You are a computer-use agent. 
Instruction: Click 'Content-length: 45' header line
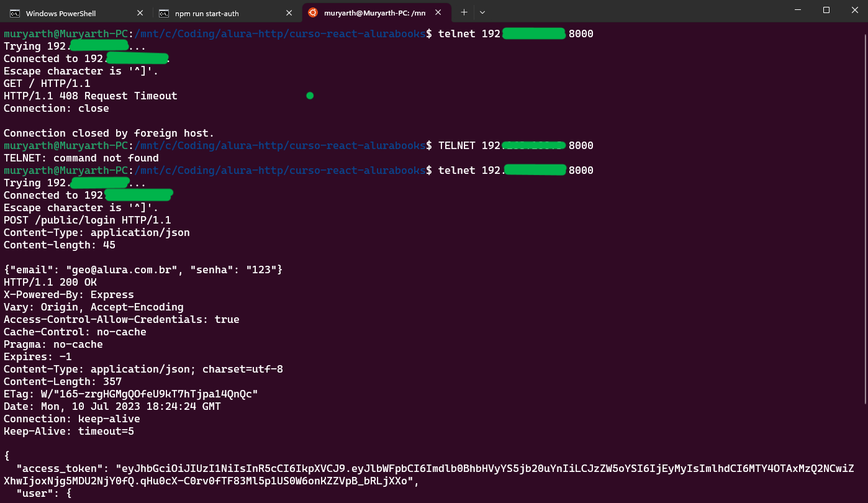pyautogui.click(x=60, y=245)
